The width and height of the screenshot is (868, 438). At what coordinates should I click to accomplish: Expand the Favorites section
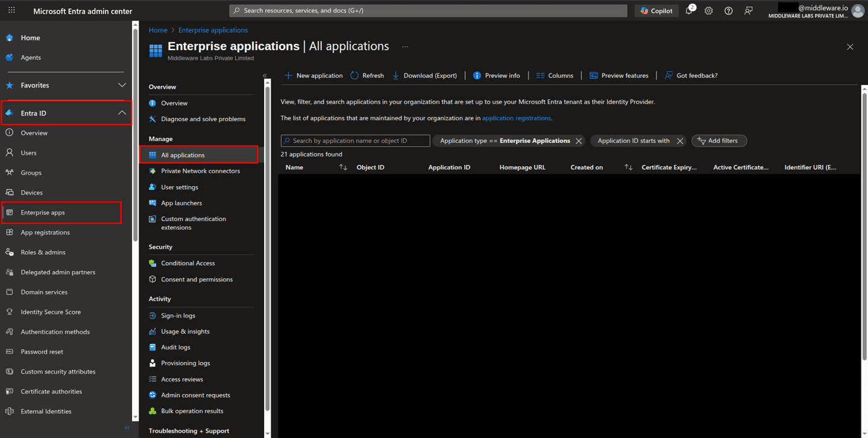122,85
